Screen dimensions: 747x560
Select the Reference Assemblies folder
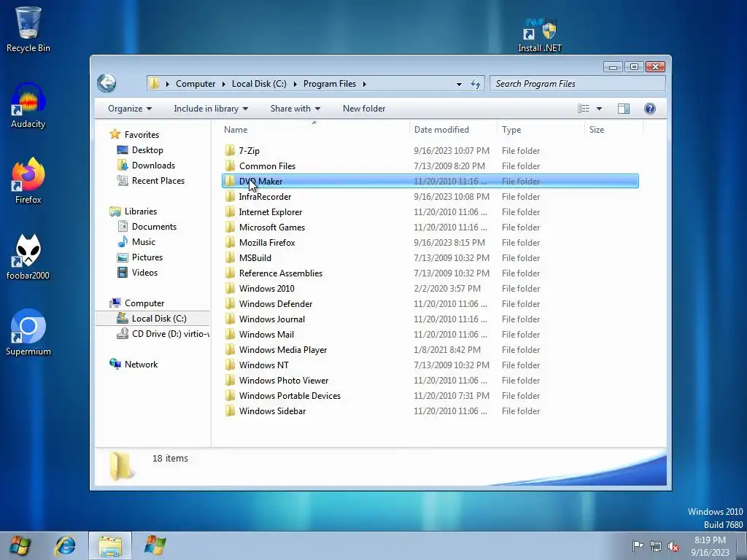coord(430,273)
